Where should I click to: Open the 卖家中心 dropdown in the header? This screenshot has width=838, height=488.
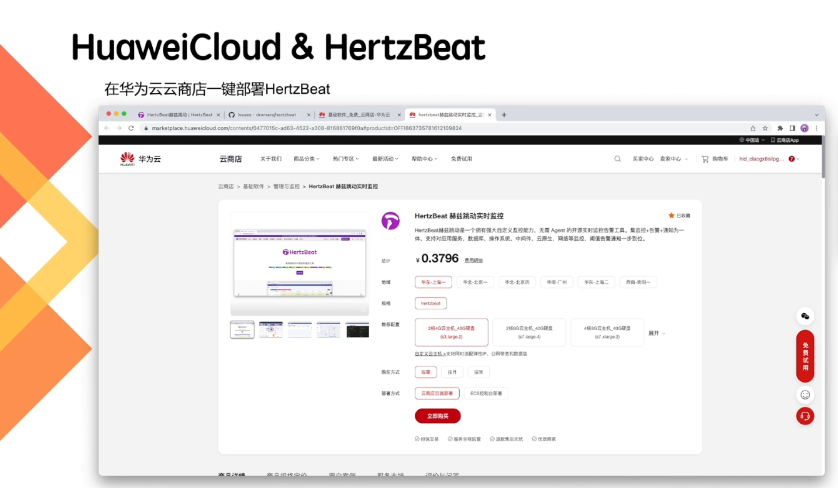(674, 159)
